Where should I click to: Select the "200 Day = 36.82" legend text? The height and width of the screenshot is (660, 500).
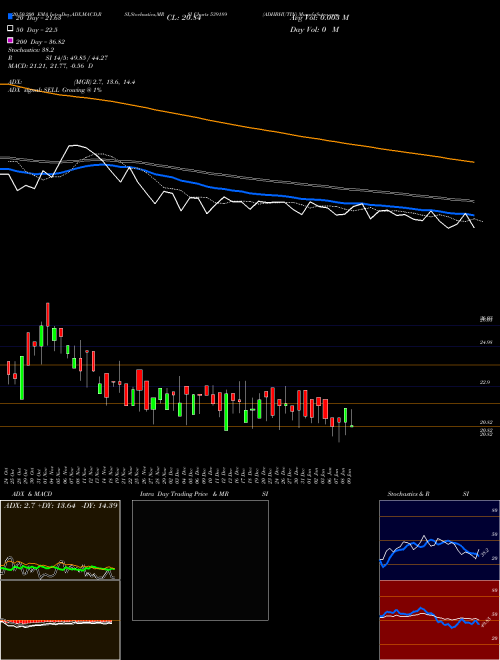(40, 41)
